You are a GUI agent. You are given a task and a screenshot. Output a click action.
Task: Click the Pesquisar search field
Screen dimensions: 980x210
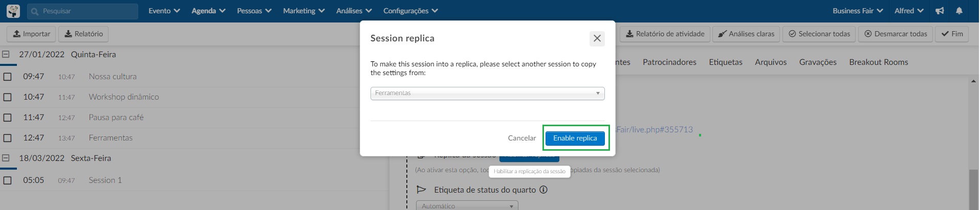(83, 11)
